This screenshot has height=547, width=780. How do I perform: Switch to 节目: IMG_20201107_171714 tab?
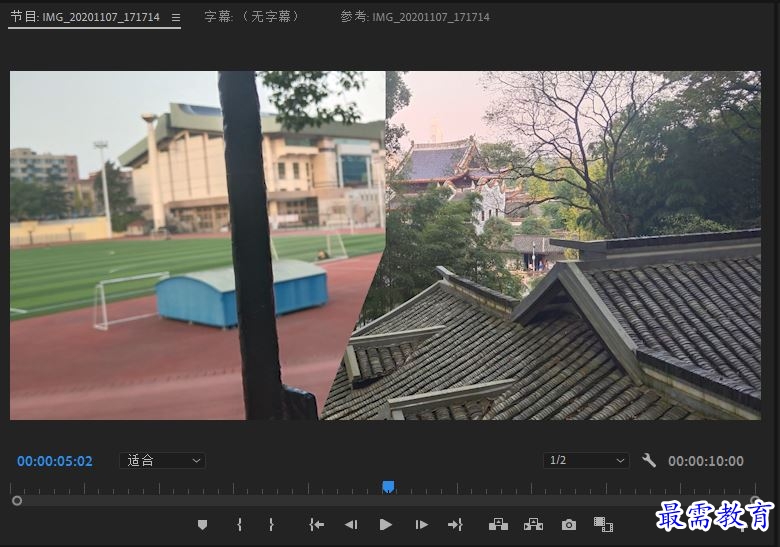pos(86,17)
